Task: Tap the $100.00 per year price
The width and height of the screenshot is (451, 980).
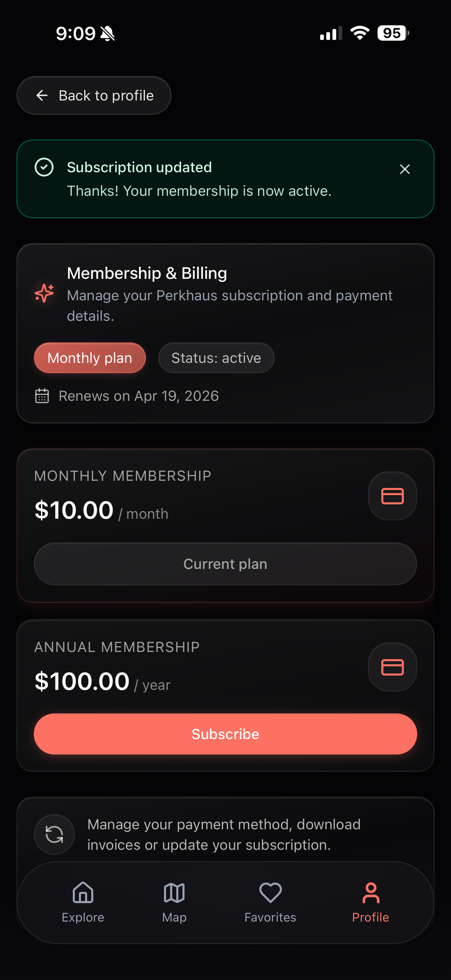Action: (82, 681)
